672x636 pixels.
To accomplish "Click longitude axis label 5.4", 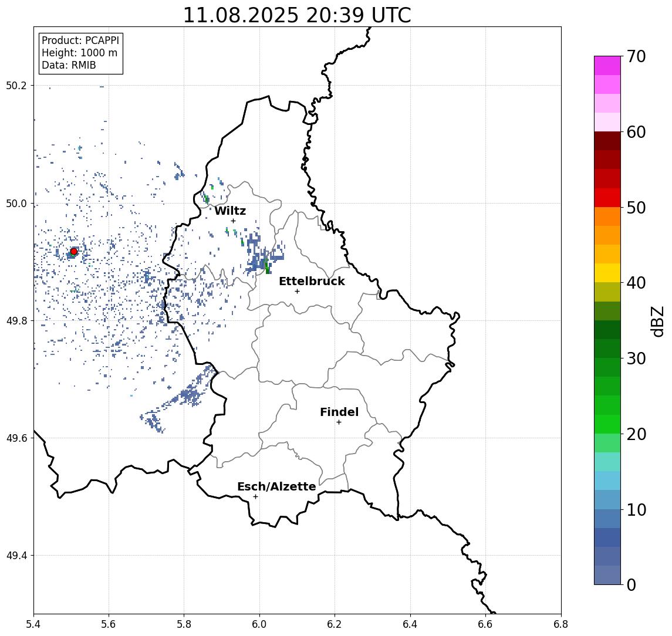I will pos(33,624).
